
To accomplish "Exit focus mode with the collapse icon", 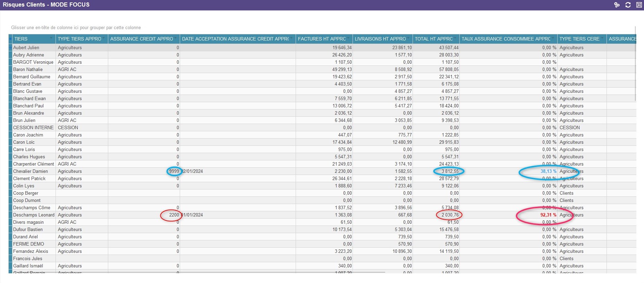I will [639, 5].
